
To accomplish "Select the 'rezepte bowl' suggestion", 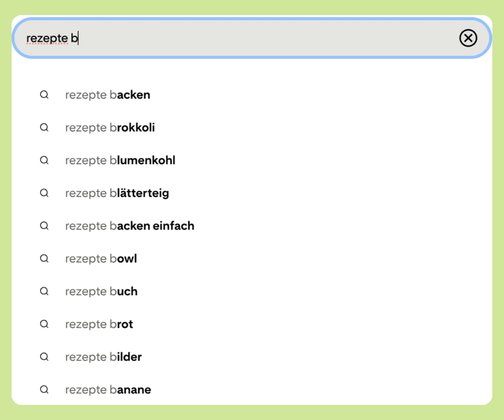I will pyautogui.click(x=101, y=259).
